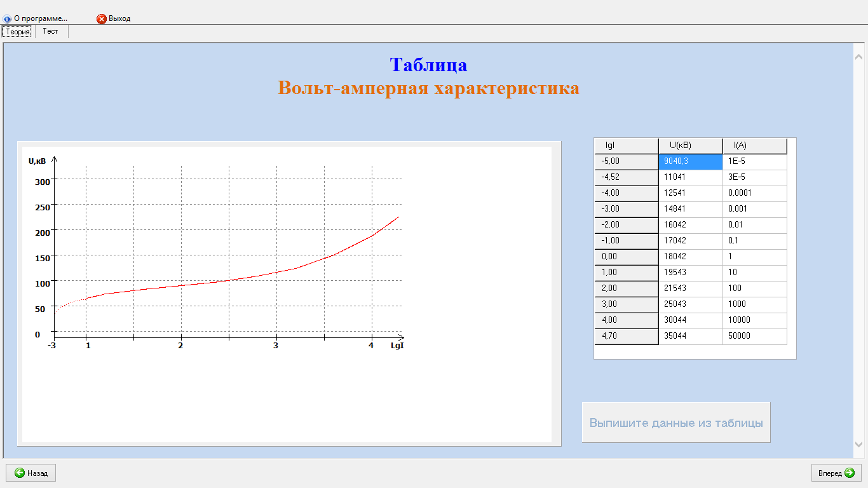
Task: Select cell '1E-5' in the table
Action: (755, 162)
